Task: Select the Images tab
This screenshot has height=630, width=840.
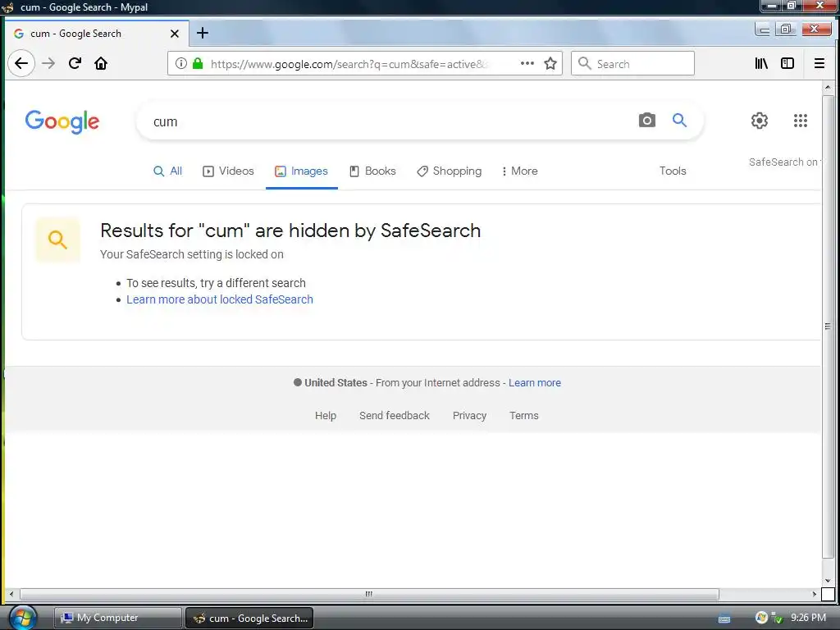Action: [x=301, y=171]
